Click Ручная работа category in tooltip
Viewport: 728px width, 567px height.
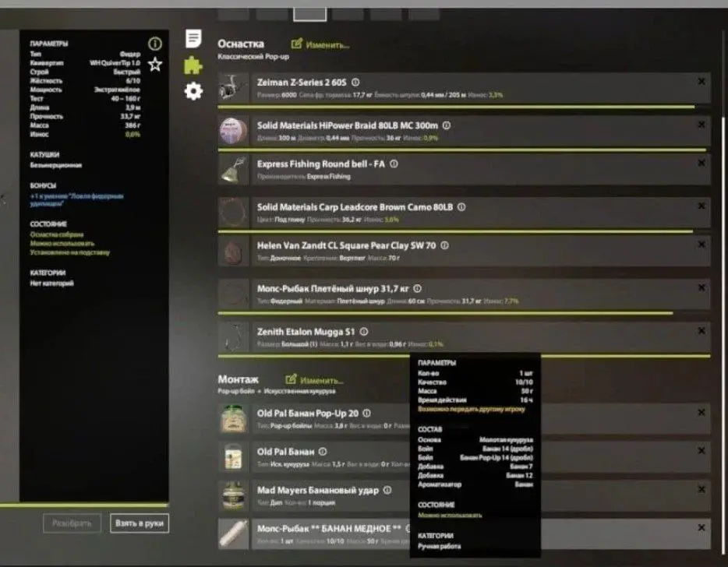coord(439,546)
